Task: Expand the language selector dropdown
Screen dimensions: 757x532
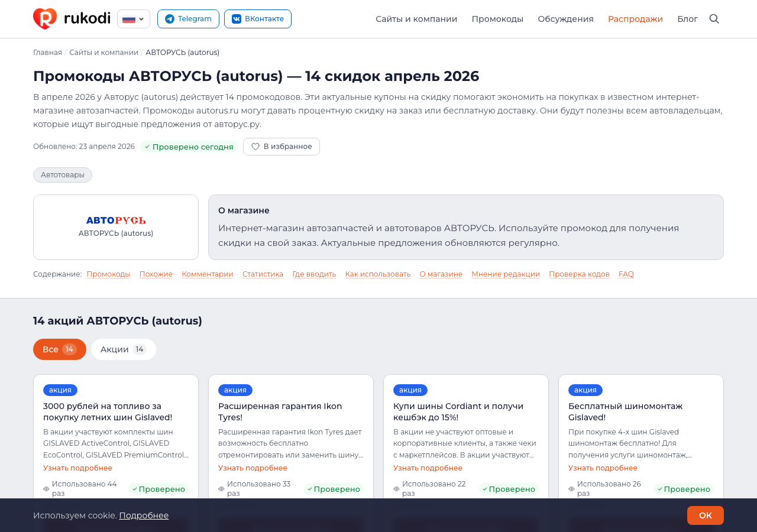Action: 141,19
